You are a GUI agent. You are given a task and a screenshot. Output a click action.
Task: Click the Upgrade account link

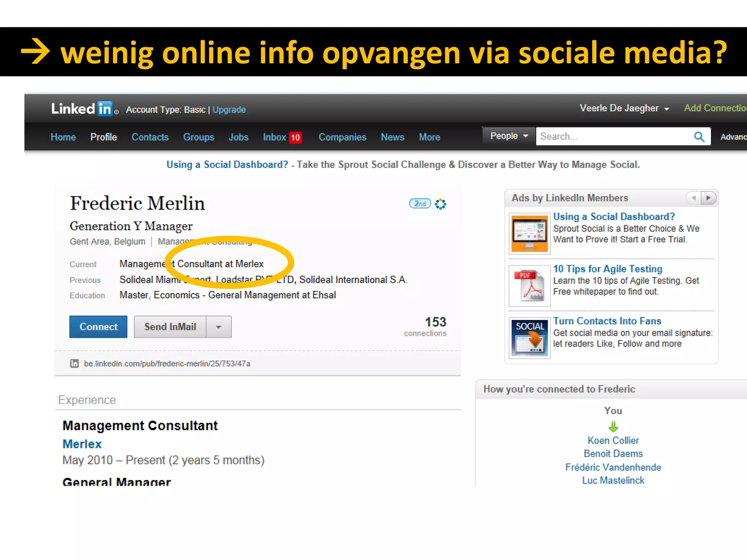pos(229,110)
